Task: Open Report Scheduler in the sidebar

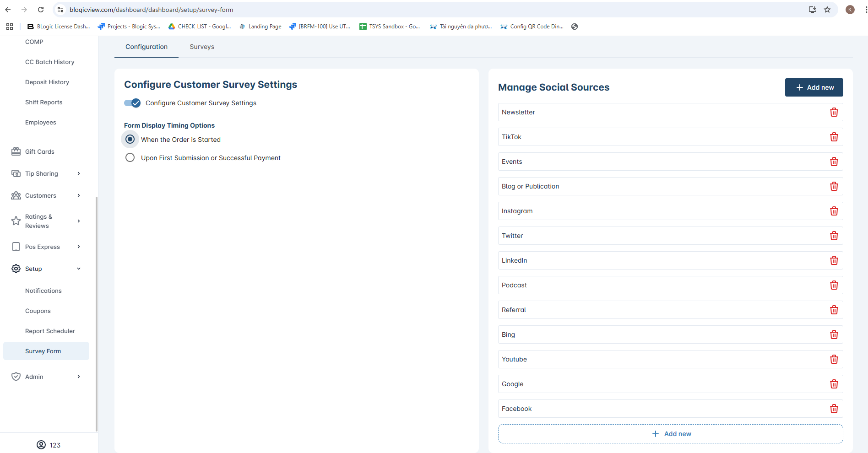Action: (50, 331)
